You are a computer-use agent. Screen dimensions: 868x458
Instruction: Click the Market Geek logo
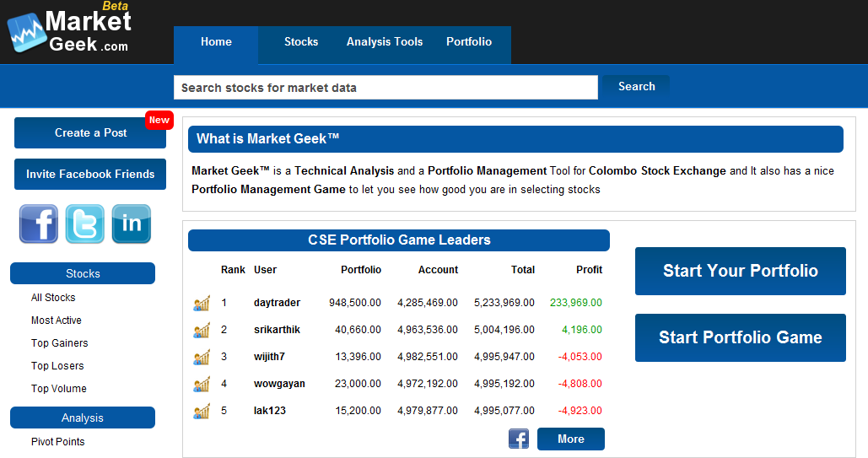tap(70, 28)
